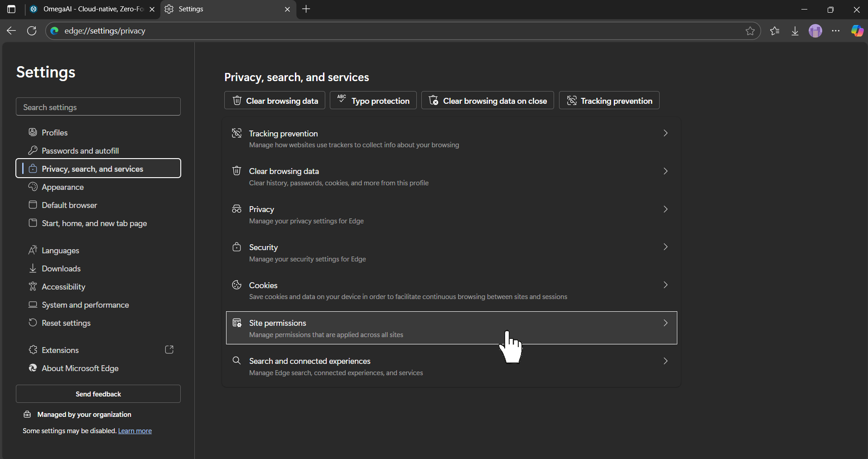Click the new tab plus button
The image size is (868, 459).
[306, 9]
